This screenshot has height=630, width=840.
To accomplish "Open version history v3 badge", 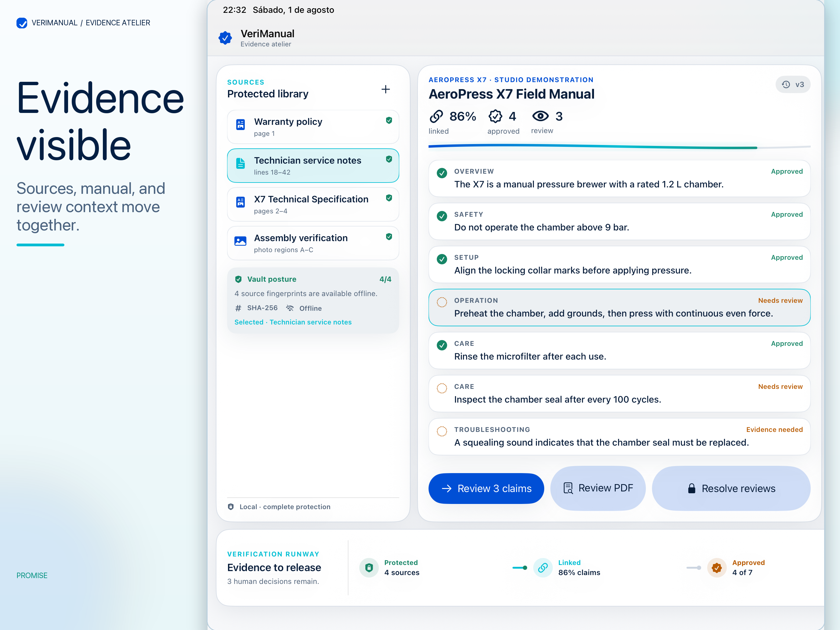I will 792,85.
